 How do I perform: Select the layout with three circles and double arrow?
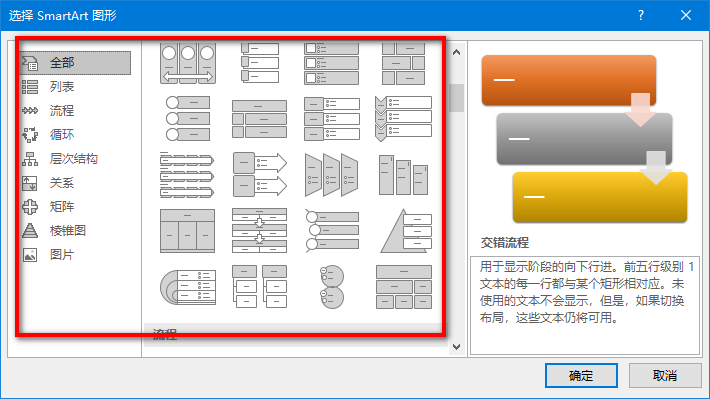[x=187, y=63]
